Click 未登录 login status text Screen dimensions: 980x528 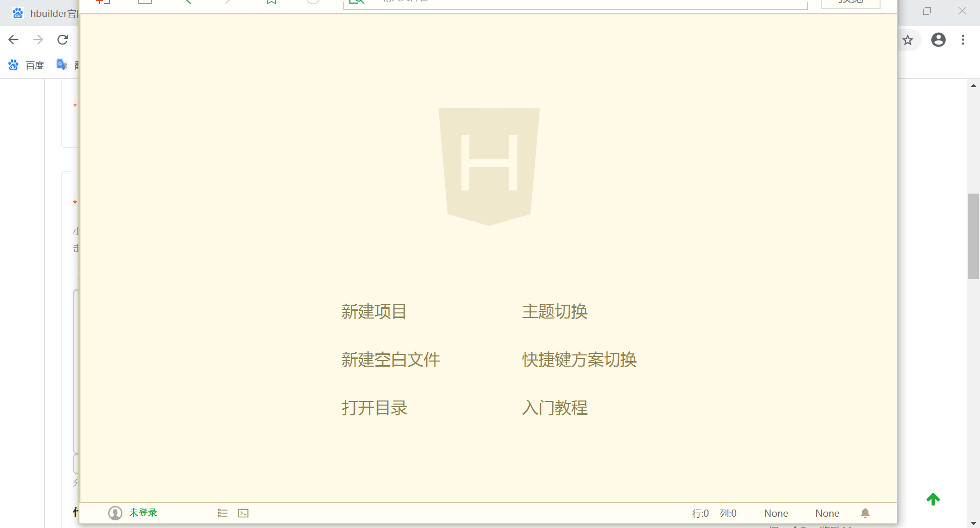[143, 513]
